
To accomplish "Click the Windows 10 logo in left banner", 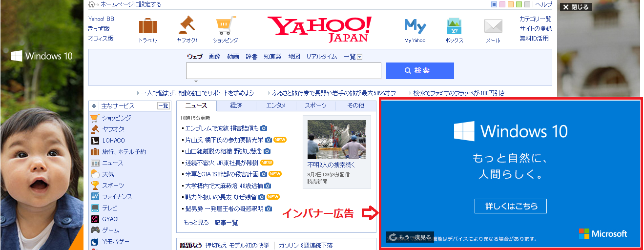I will [42, 56].
